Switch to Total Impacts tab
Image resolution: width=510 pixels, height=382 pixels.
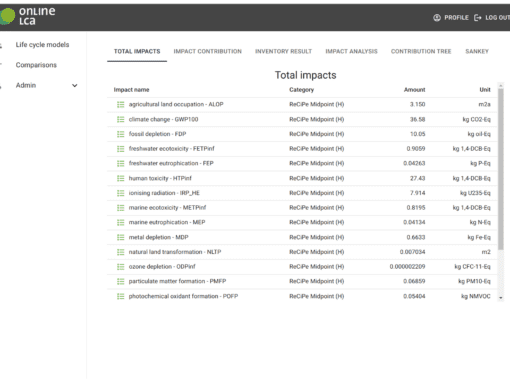tap(137, 51)
